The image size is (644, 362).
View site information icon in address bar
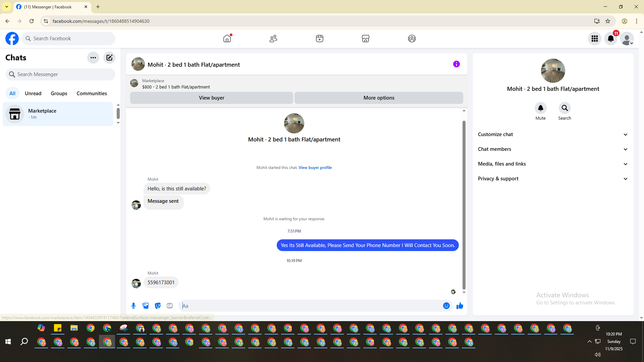(x=46, y=21)
